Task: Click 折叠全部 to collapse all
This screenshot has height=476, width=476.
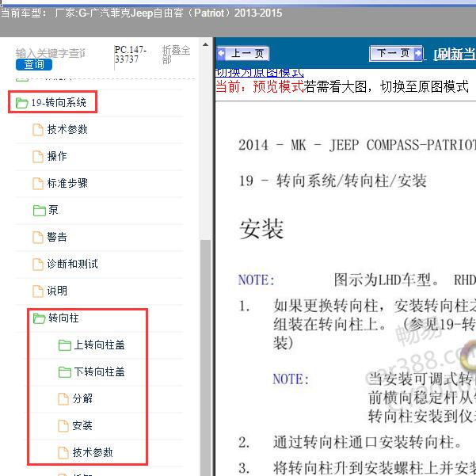Action: (176, 55)
